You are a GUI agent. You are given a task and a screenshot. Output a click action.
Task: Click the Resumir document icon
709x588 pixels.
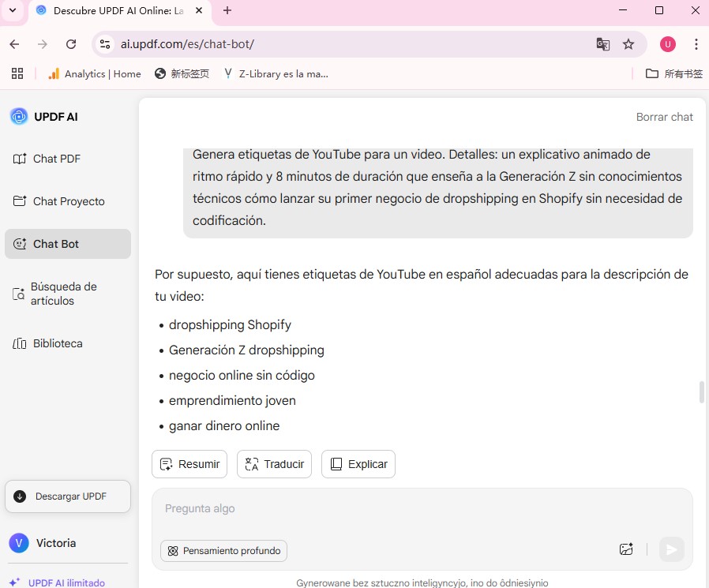tap(166, 464)
